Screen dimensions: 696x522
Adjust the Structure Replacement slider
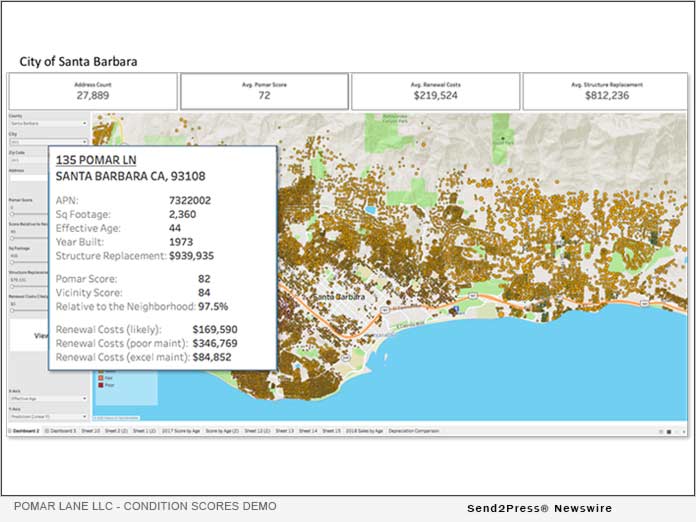coord(28,281)
